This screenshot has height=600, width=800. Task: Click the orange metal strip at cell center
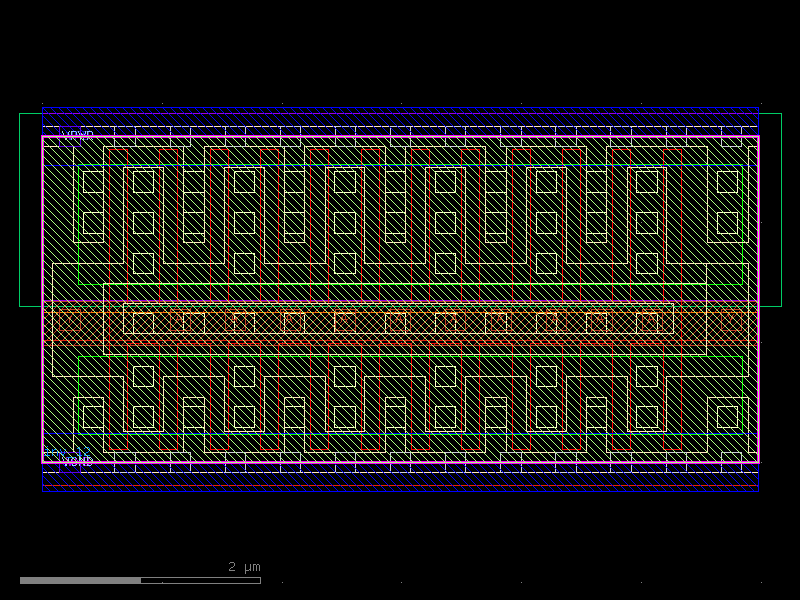(x=400, y=322)
